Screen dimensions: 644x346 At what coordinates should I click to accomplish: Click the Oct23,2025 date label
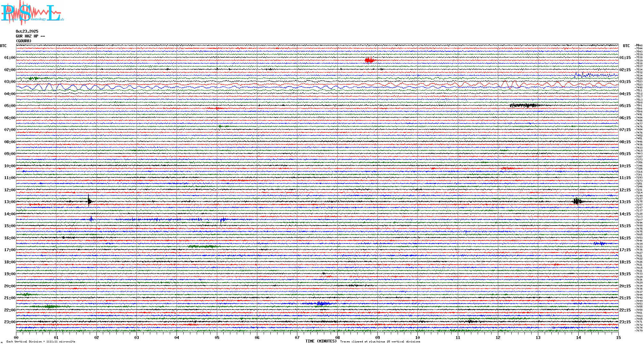27,31
